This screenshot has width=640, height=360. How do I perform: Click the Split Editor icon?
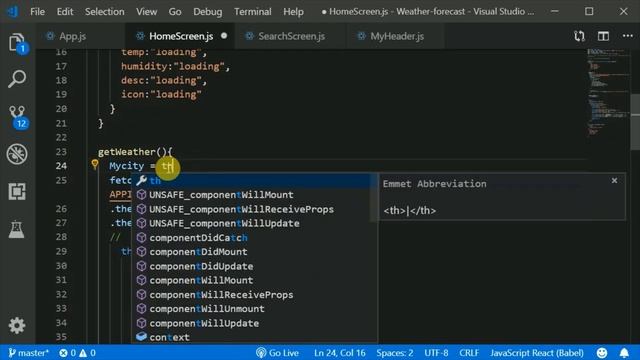pos(603,36)
